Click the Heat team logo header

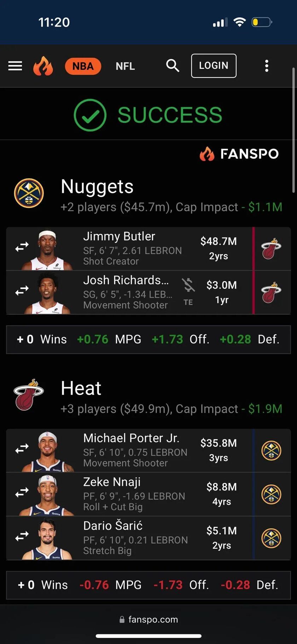tap(28, 394)
